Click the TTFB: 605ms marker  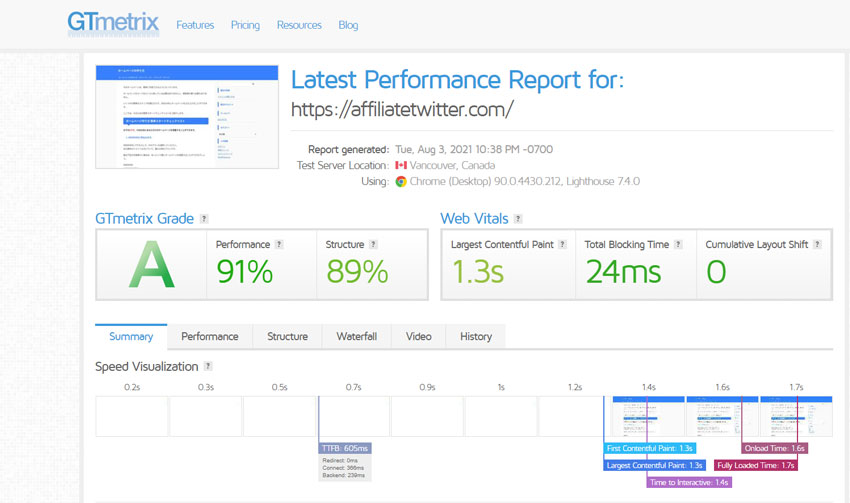(x=345, y=448)
